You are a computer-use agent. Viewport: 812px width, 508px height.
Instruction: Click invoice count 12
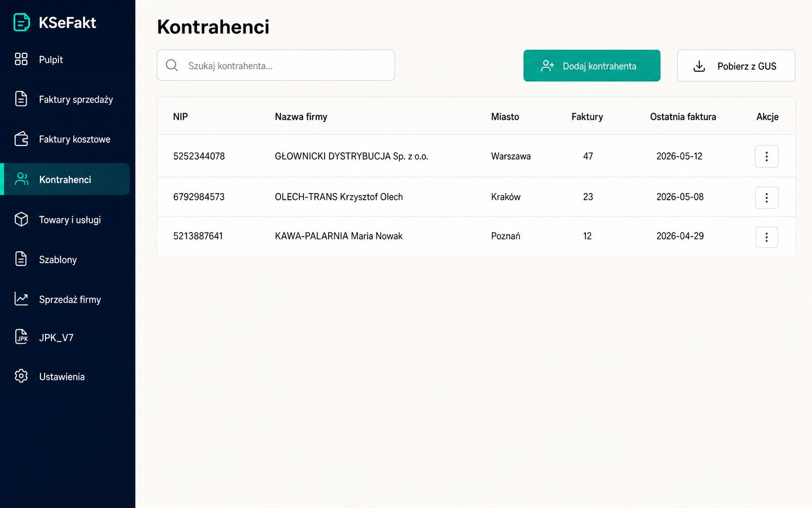[587, 236]
